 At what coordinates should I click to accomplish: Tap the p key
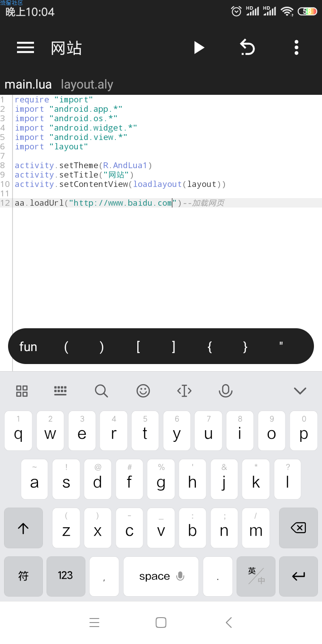click(304, 431)
